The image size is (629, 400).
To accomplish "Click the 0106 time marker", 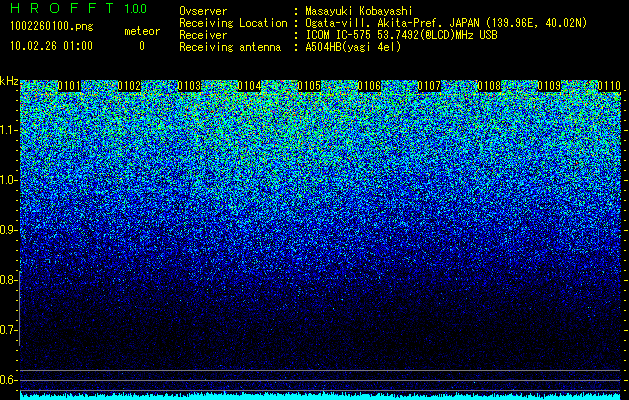I will [x=369, y=86].
